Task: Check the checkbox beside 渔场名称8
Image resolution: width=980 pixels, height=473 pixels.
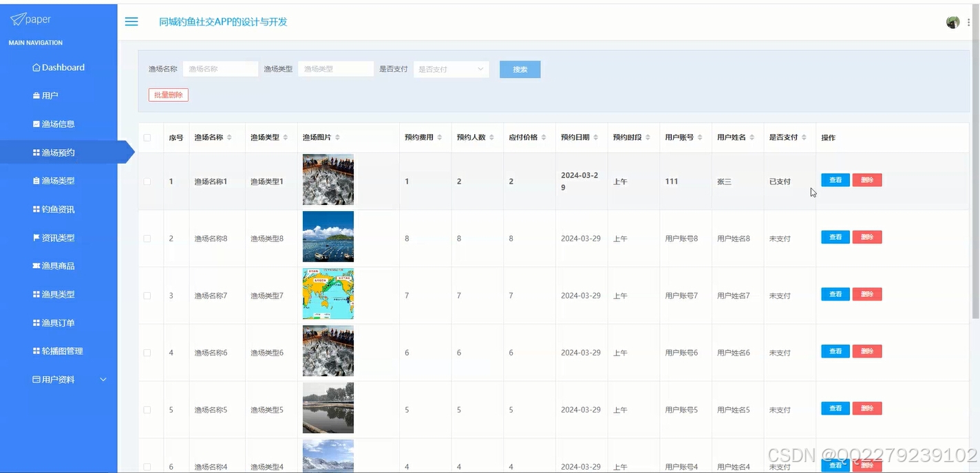Action: [x=148, y=238]
